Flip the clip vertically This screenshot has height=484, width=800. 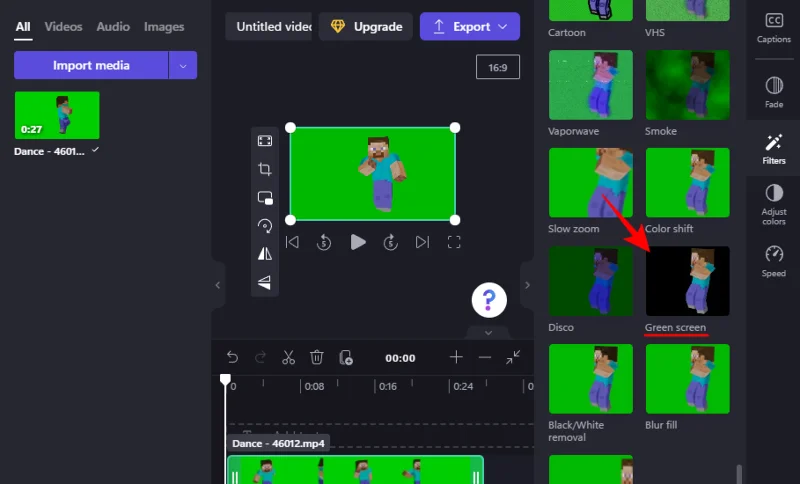tap(265, 282)
